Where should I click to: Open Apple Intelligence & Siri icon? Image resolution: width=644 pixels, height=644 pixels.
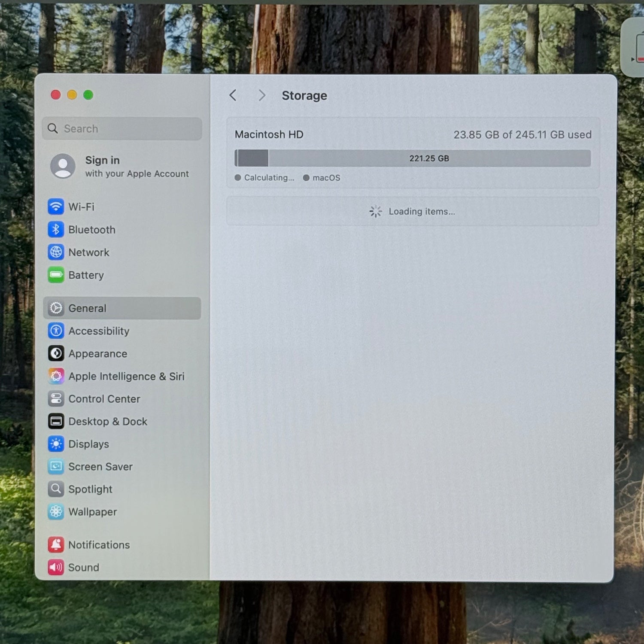tap(56, 377)
